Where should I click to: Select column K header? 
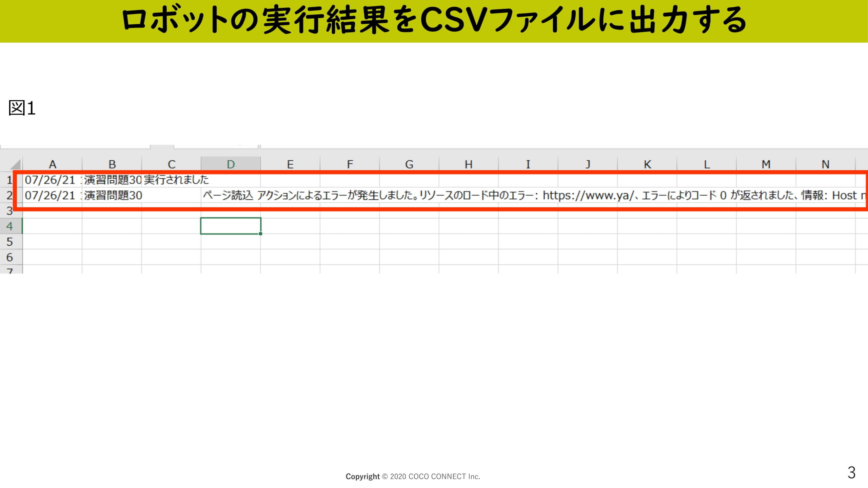pyautogui.click(x=647, y=164)
